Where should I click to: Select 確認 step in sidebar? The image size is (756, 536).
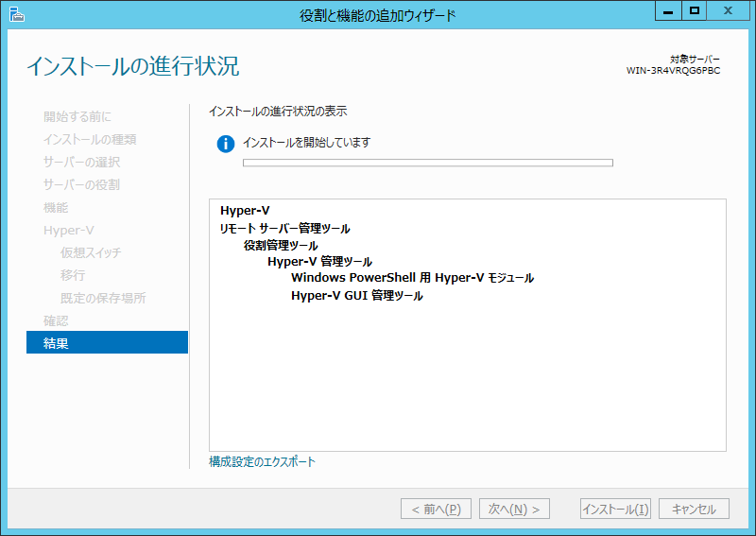[x=56, y=320]
